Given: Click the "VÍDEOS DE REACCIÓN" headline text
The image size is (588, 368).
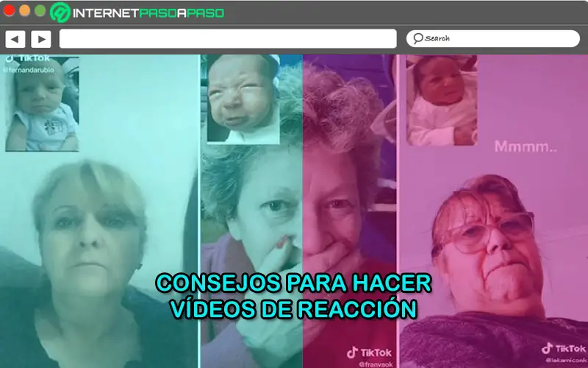Looking at the screenshot, I should pyautogui.click(x=293, y=309).
